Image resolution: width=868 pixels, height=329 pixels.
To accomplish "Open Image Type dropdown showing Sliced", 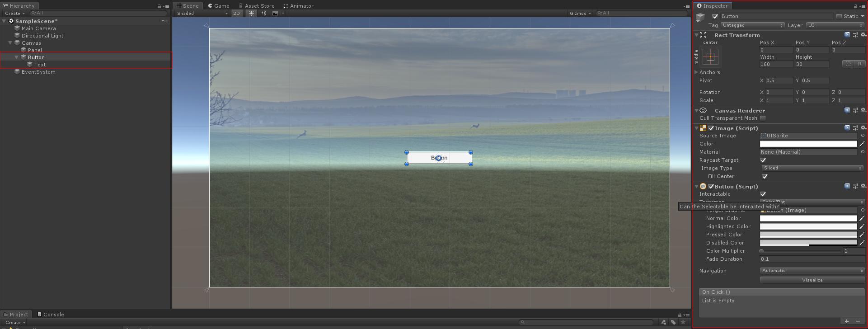I will [x=812, y=168].
